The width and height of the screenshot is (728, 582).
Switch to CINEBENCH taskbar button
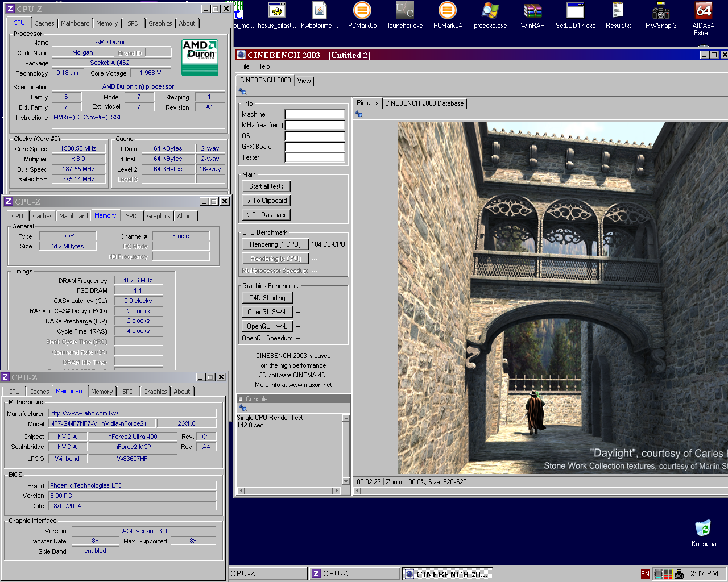447,574
